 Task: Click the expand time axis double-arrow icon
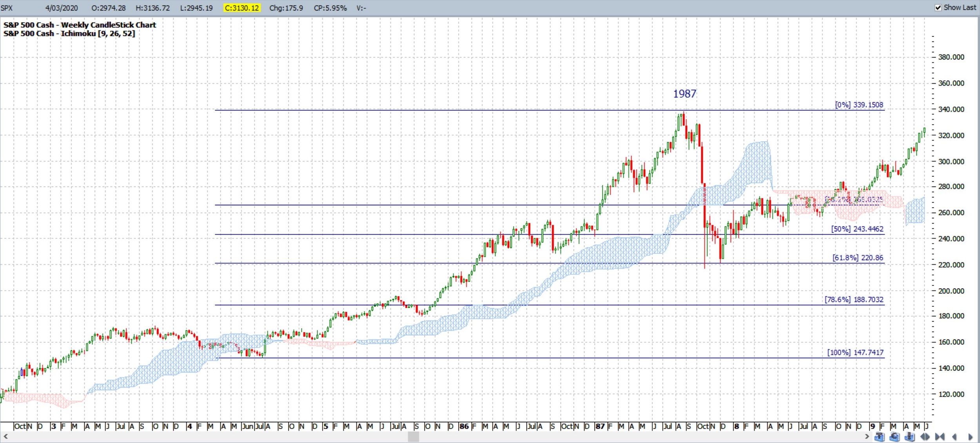tap(925, 437)
